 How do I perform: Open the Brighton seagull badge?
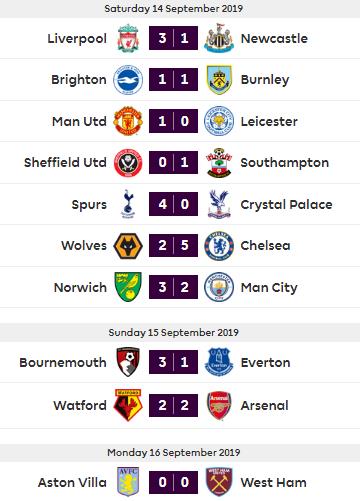pos(128,80)
